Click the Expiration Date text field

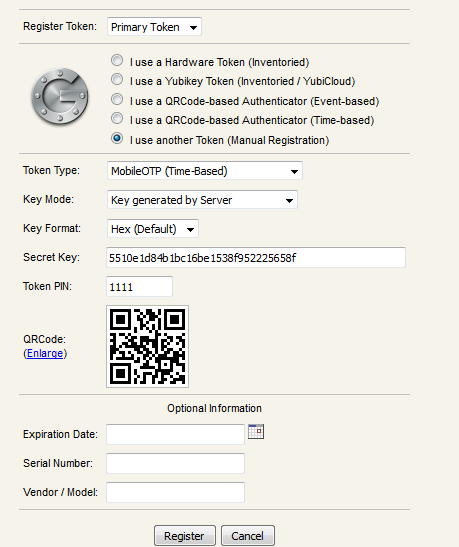[x=175, y=434]
